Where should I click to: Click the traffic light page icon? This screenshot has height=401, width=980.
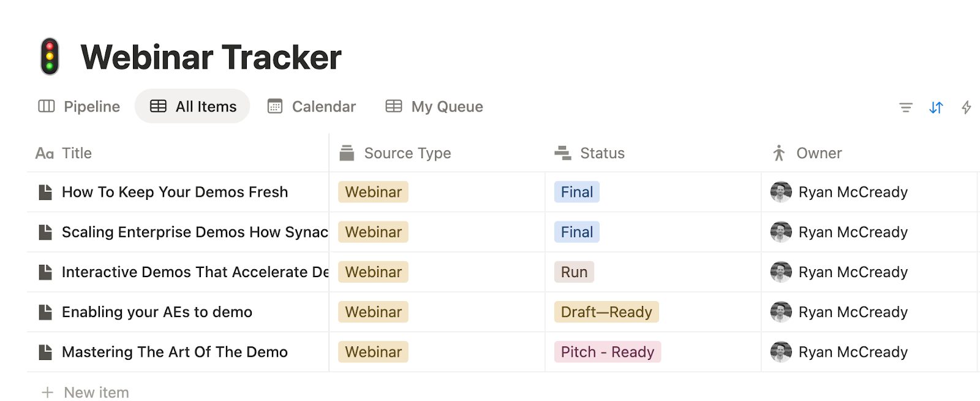click(x=50, y=56)
